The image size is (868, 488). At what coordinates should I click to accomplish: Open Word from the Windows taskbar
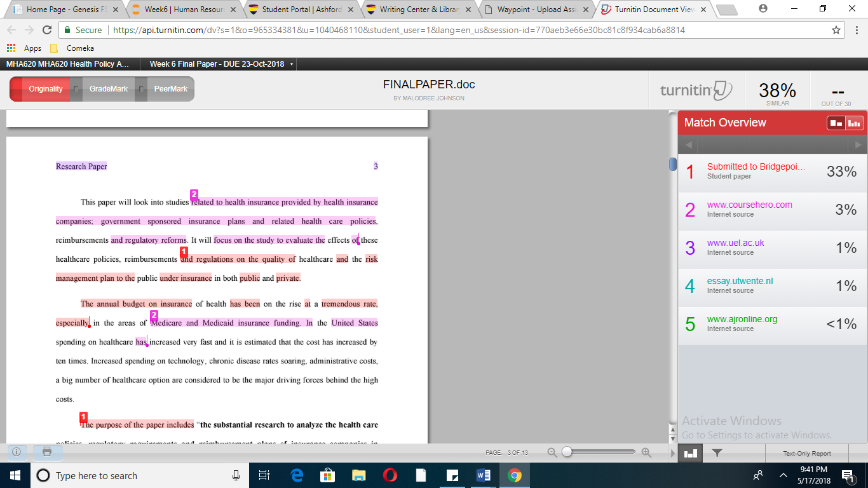pos(484,475)
